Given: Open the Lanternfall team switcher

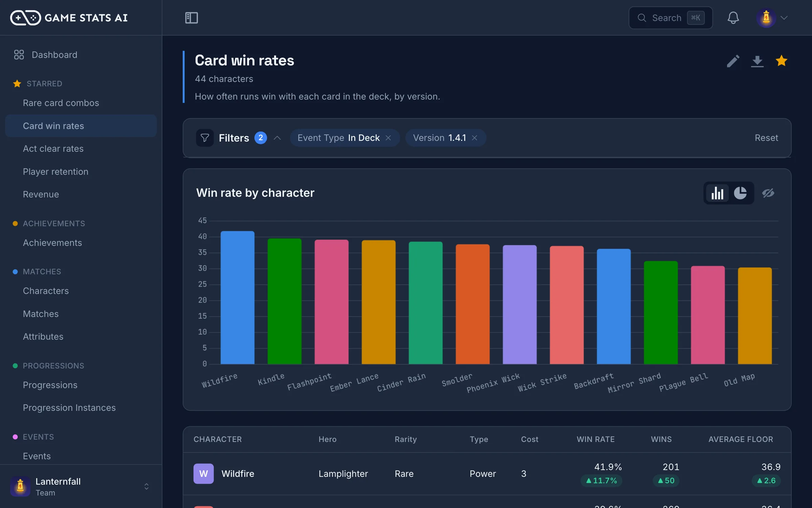Looking at the screenshot, I should point(81,486).
